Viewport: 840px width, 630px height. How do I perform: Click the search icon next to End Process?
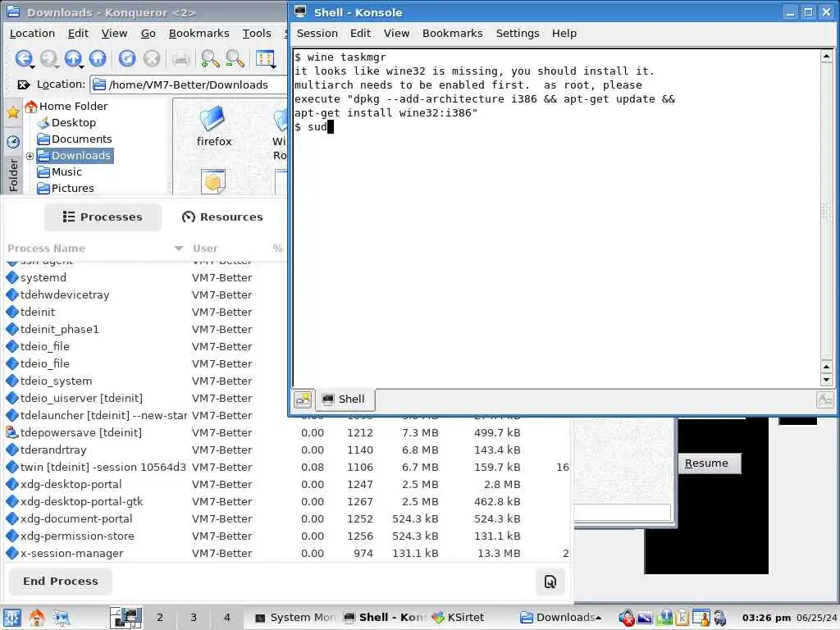point(550,582)
